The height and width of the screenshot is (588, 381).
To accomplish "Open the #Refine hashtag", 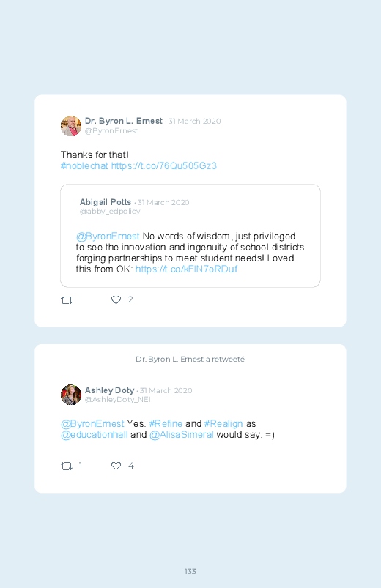I will 166,424.
